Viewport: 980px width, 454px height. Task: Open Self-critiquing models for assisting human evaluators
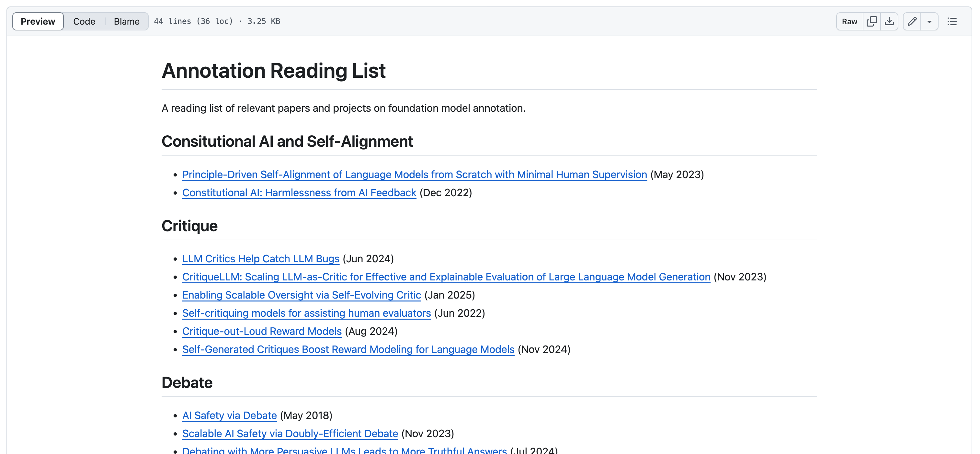pyautogui.click(x=306, y=313)
